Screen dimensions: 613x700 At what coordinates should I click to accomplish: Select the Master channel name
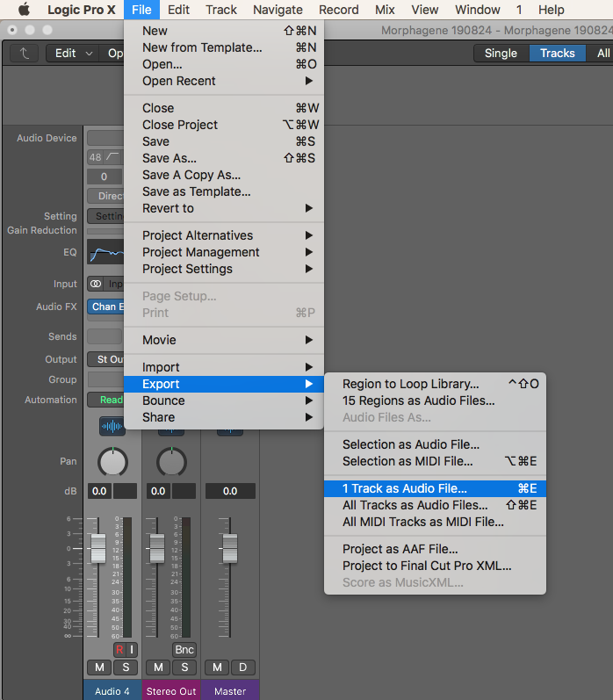[x=230, y=691]
